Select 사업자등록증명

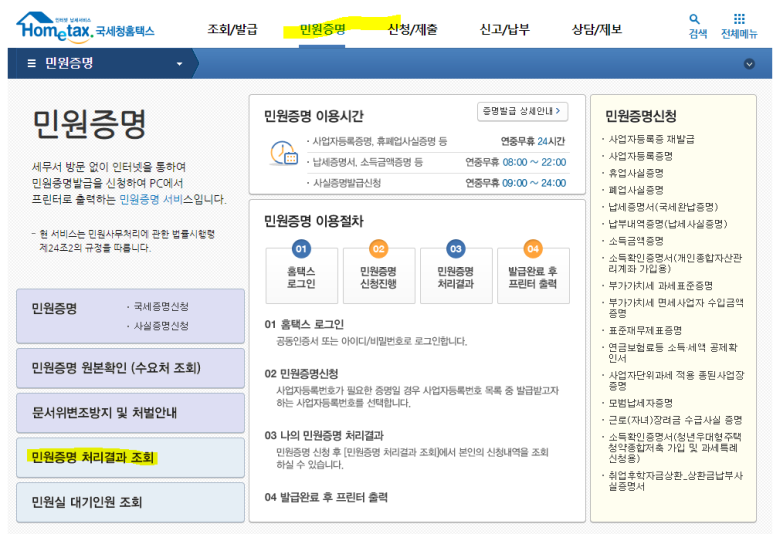[640, 156]
